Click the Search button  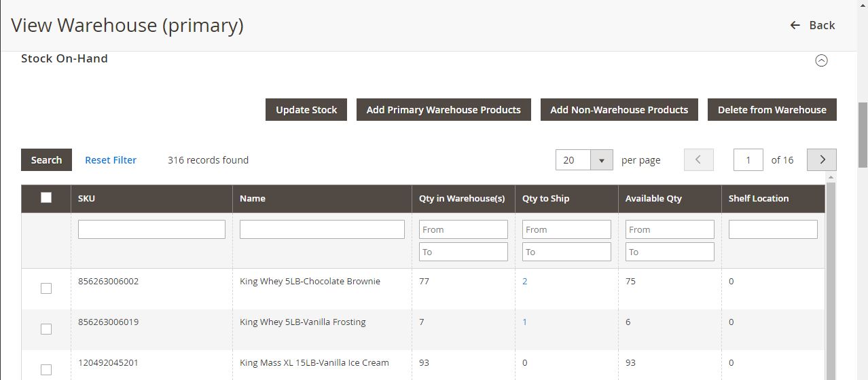click(46, 160)
